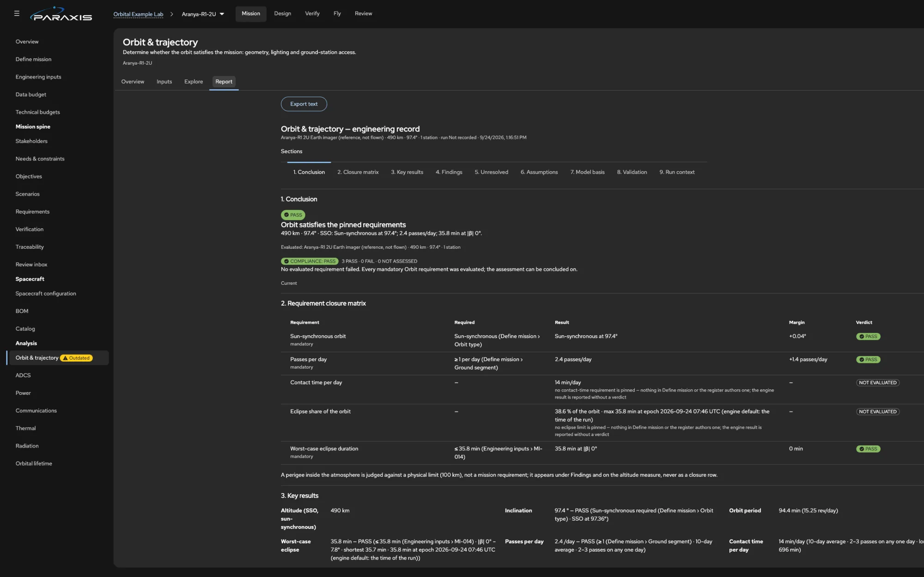924x577 pixels.
Task: Open Stakeholders in the sidebar
Action: coord(31,141)
